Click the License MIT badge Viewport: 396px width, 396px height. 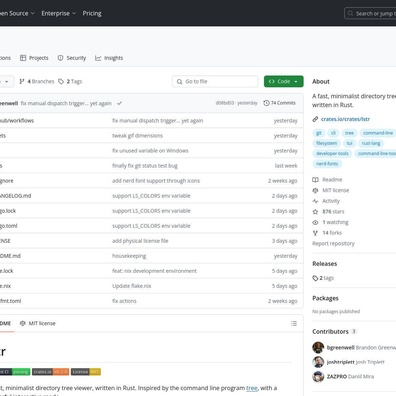(x=86, y=372)
